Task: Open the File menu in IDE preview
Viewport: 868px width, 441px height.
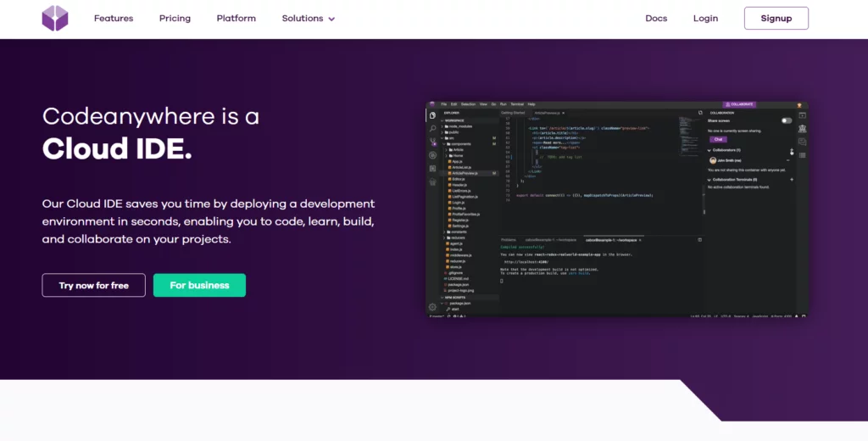Action: point(444,104)
